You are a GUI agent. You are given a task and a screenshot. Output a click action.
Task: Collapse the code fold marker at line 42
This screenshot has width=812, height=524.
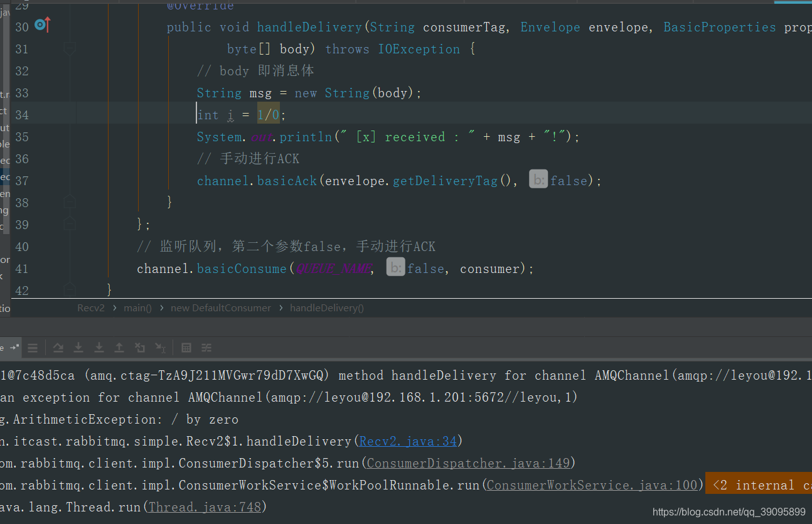(70, 289)
